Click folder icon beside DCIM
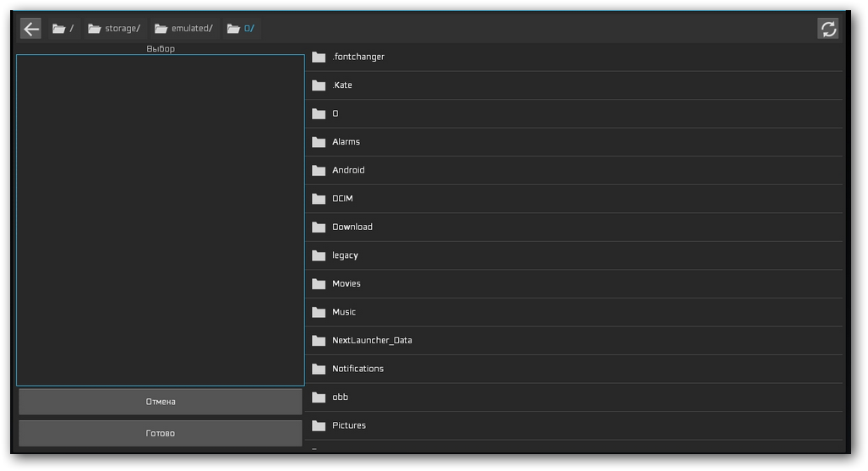The height and width of the screenshot is (471, 868). (x=319, y=199)
